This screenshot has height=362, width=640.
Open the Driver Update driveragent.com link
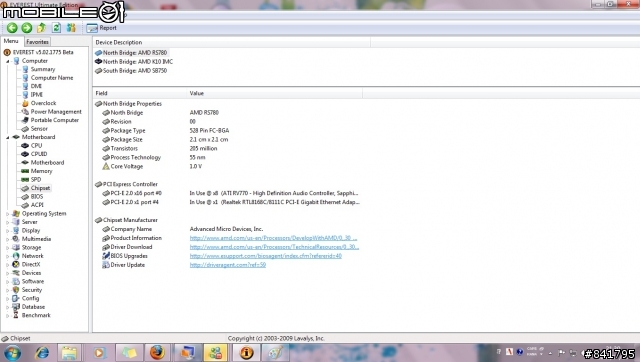coord(228,265)
